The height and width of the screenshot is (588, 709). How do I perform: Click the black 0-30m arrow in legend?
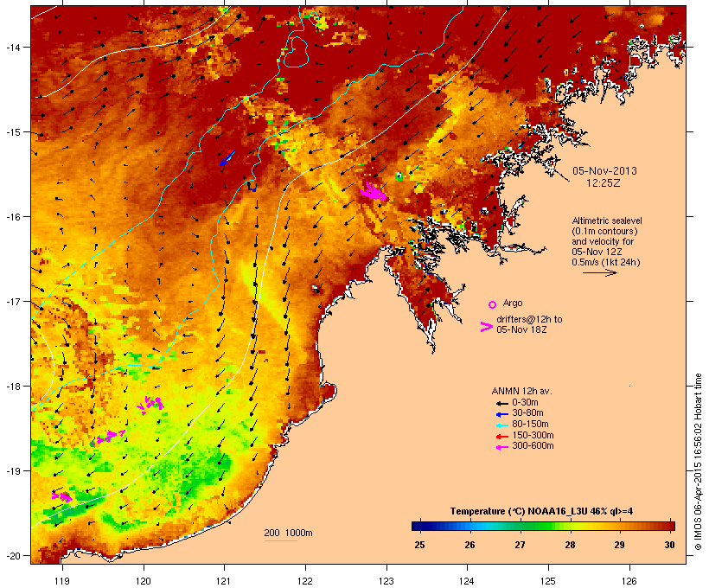click(x=502, y=403)
